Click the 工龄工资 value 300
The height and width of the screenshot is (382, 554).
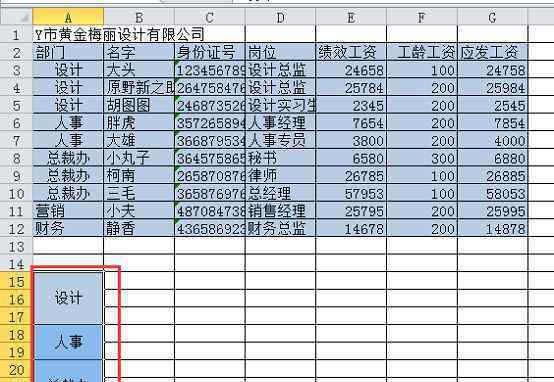tap(422, 158)
